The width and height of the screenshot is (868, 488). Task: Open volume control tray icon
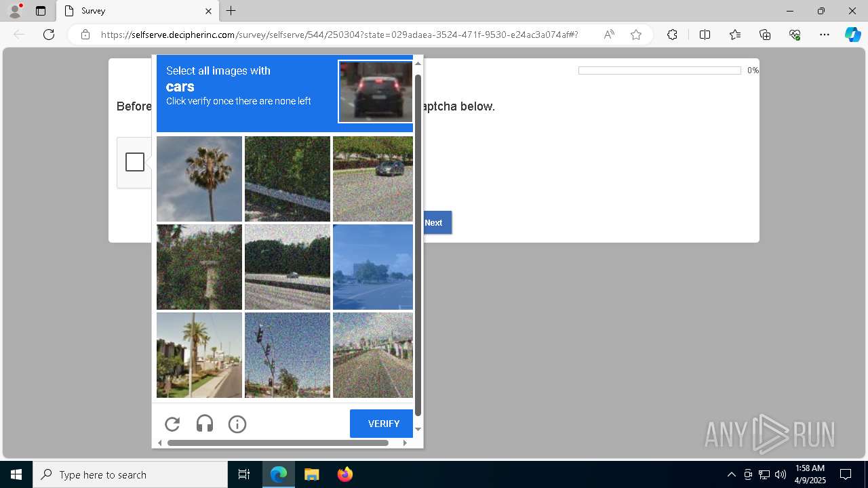[781, 474]
